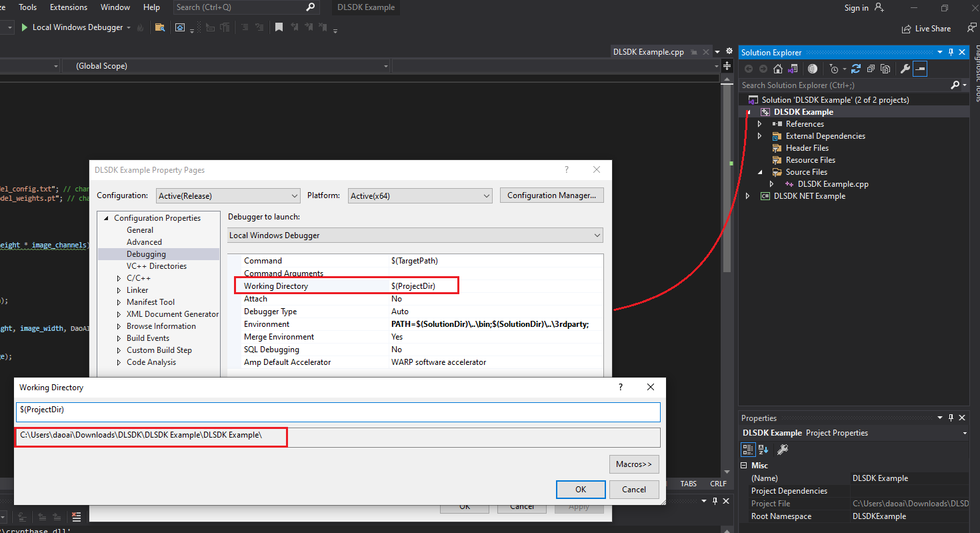Collapse the Misc section in Properties
The height and width of the screenshot is (533, 980).
click(745, 466)
